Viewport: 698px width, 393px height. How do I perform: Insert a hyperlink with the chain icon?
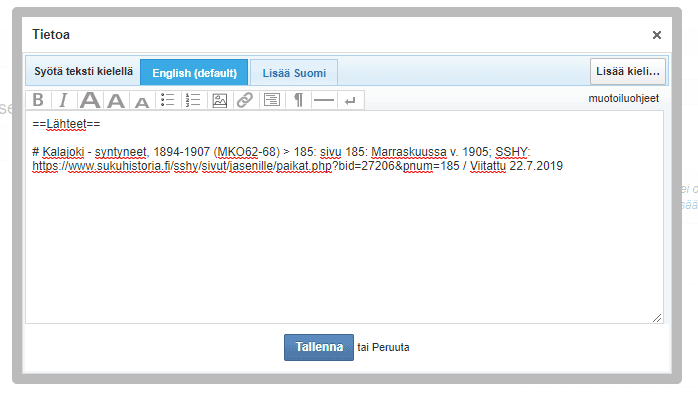pyautogui.click(x=245, y=100)
